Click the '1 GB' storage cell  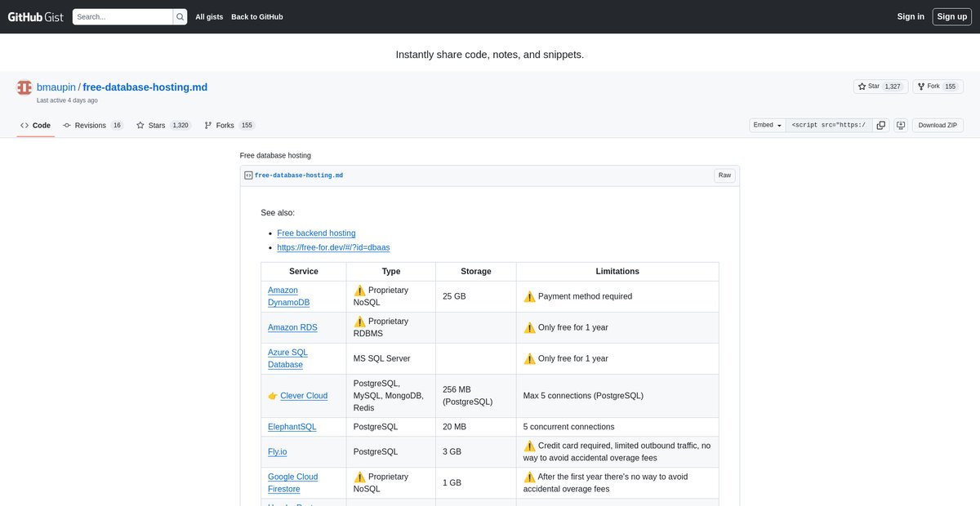tap(476, 482)
